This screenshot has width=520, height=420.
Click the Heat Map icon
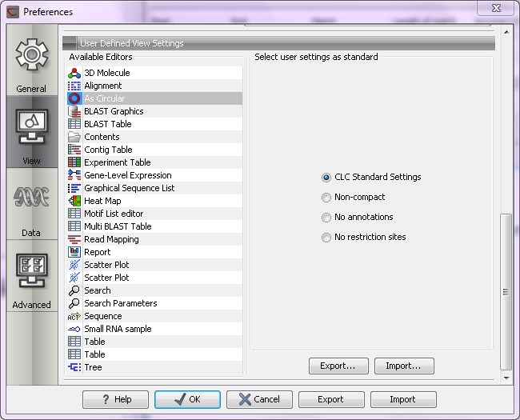coord(74,201)
